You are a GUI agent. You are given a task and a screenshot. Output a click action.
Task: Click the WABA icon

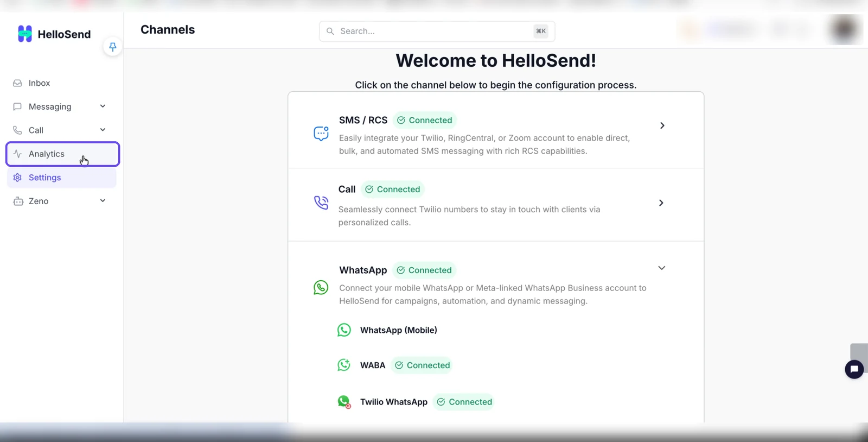tap(344, 365)
